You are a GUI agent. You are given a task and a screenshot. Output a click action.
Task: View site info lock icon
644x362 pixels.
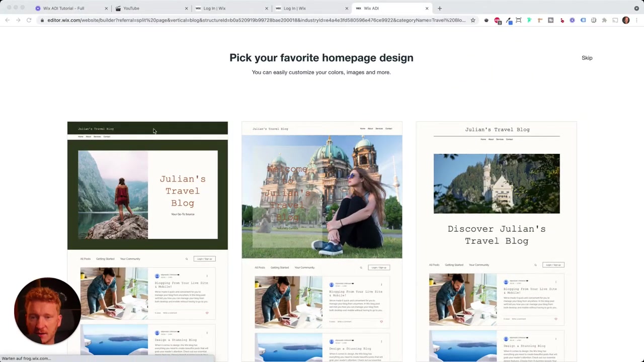click(42, 20)
